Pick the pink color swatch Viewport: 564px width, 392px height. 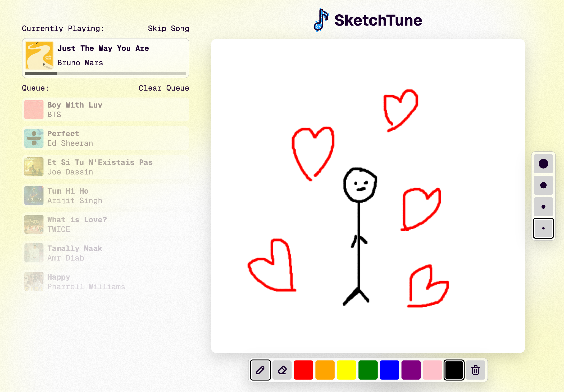click(432, 370)
